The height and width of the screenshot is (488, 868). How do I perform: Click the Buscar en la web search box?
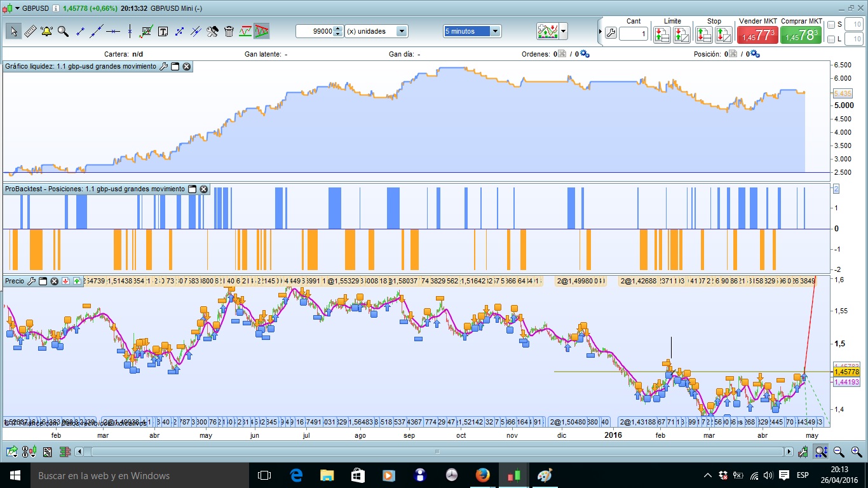[140, 475]
